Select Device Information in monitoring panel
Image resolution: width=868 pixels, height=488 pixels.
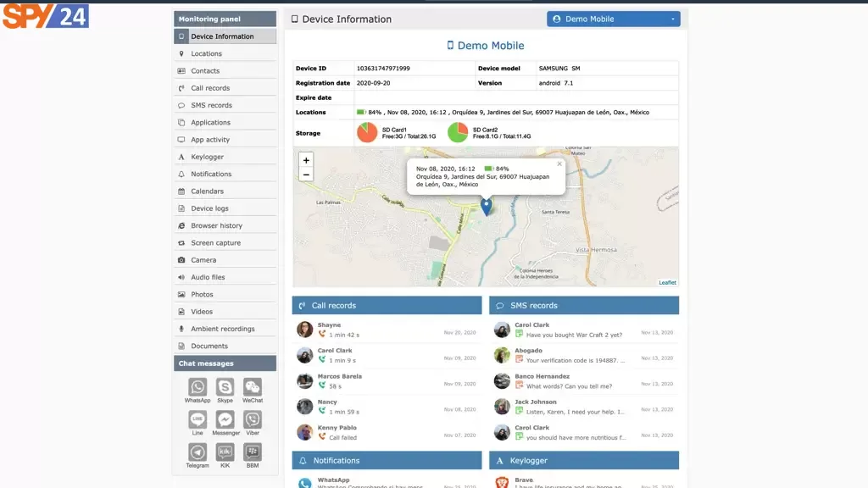[x=225, y=36]
